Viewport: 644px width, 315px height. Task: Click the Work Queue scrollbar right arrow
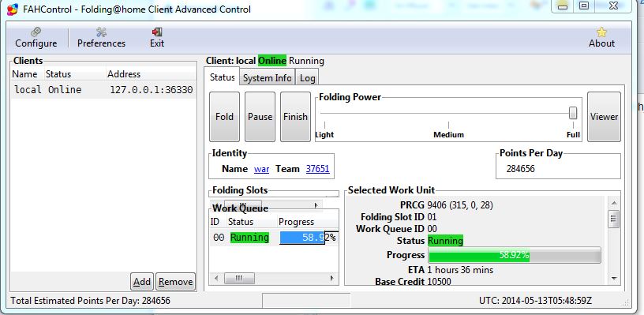(331, 279)
